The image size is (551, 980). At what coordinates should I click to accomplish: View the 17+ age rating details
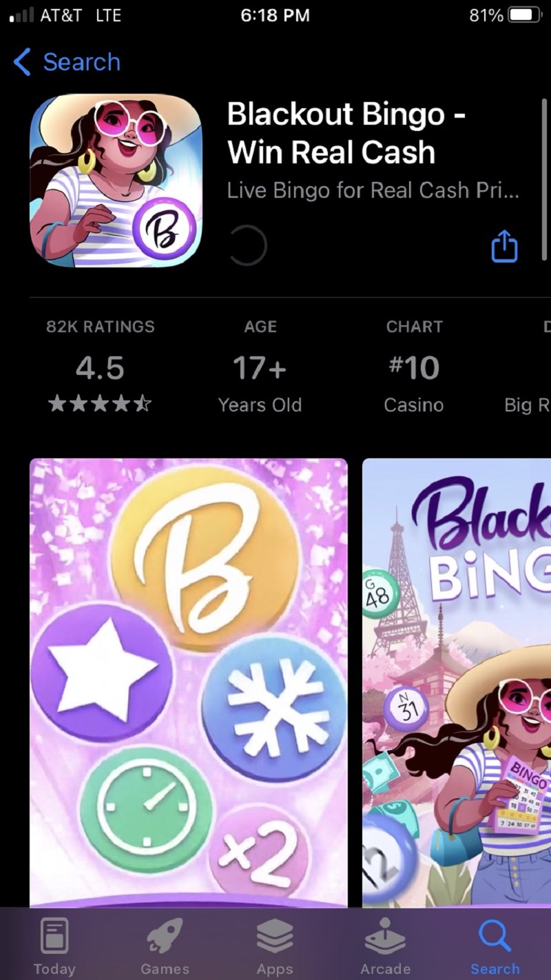tap(260, 369)
